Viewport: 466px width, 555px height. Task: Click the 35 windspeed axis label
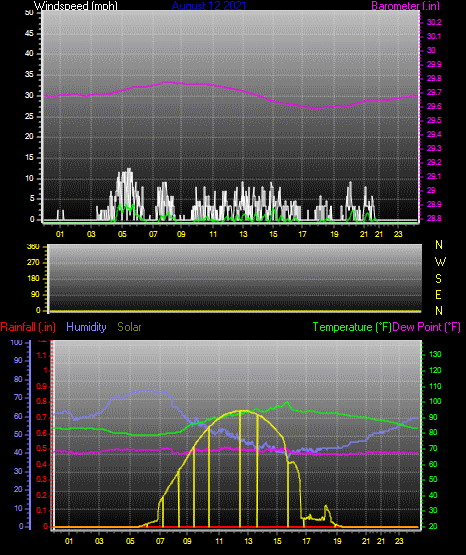[29, 75]
